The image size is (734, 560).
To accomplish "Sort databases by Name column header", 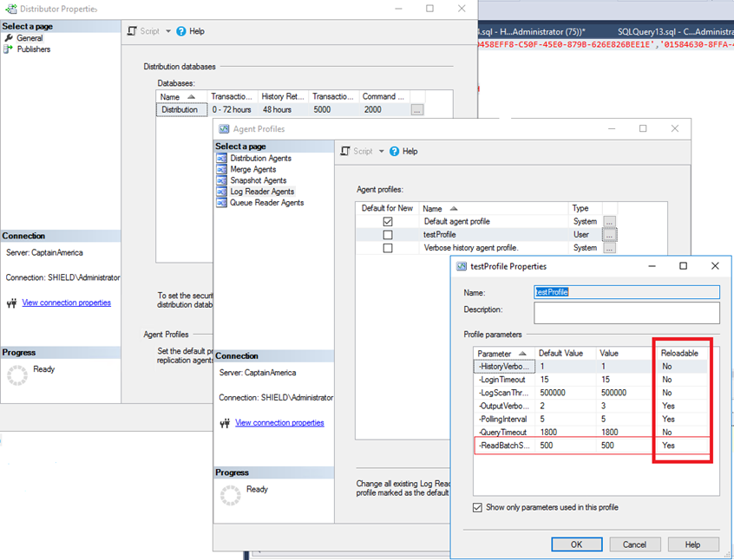I will [181, 96].
